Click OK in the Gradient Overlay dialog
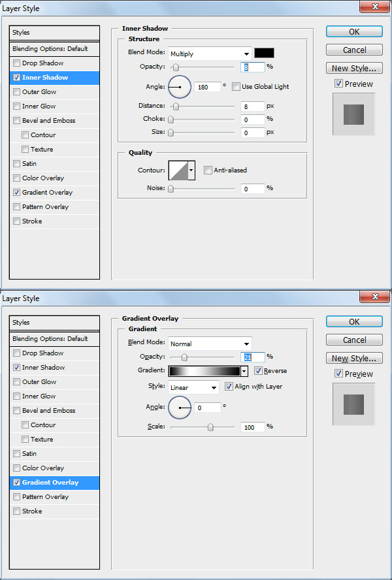The image size is (392, 580). click(354, 322)
